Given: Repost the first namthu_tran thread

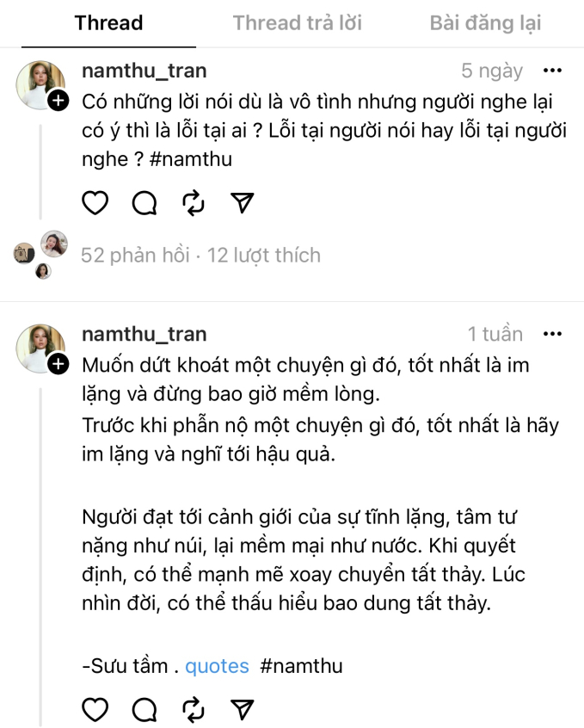Looking at the screenshot, I should click(x=194, y=202).
